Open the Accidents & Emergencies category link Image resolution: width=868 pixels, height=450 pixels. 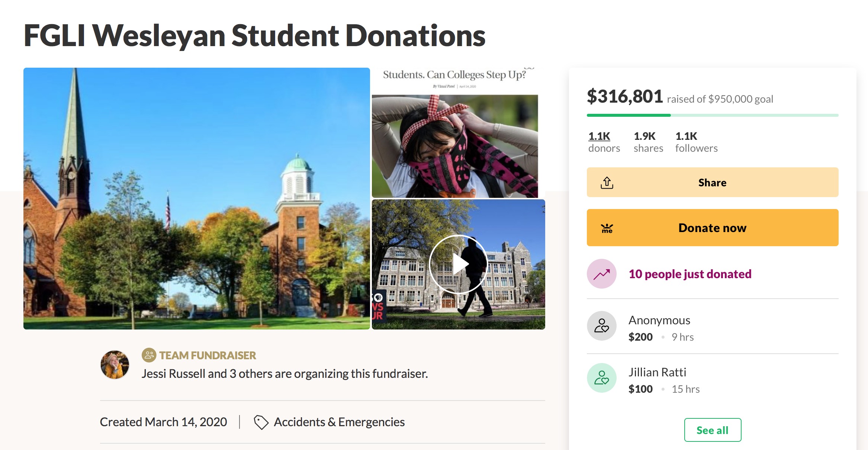(339, 422)
